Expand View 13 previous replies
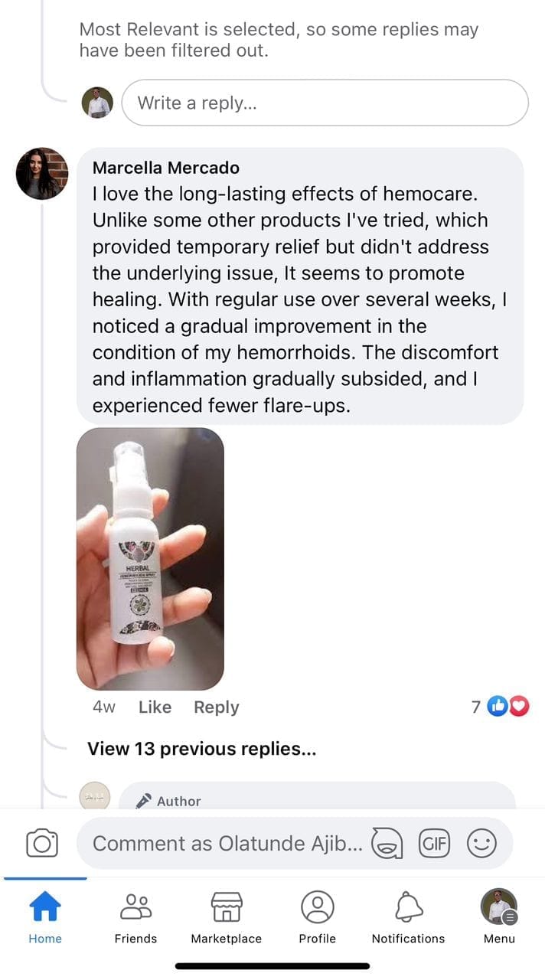545x980 pixels. [201, 749]
